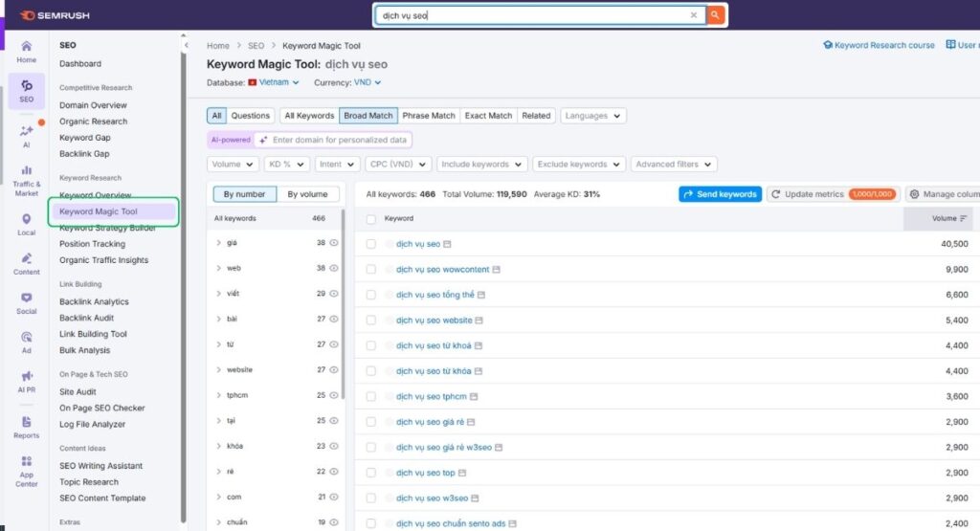Check the box for dịch vụ seo tphcm
This screenshot has height=531, width=980.
click(x=371, y=397)
